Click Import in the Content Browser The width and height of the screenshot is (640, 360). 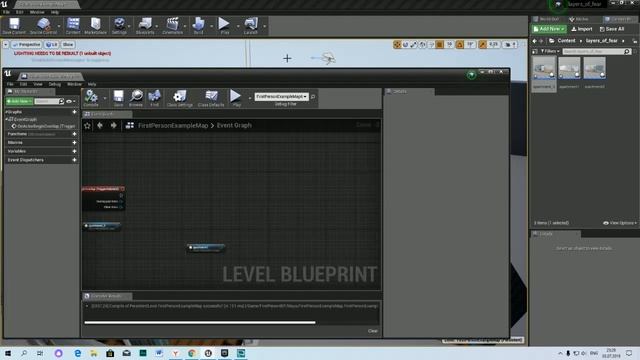coord(582,29)
